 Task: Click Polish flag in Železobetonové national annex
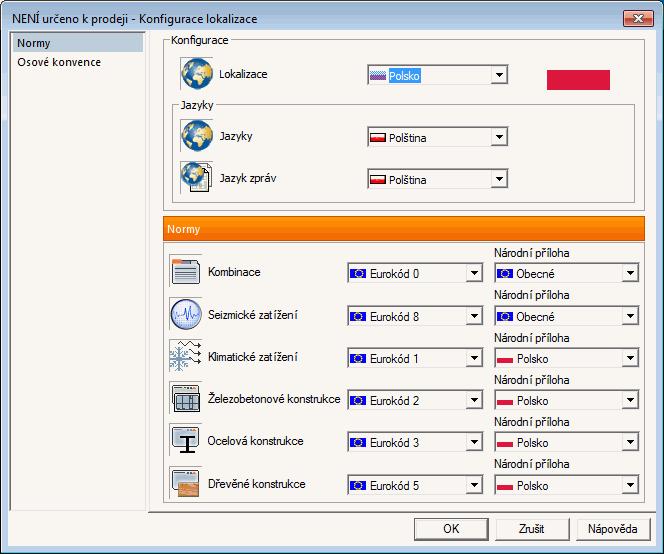click(x=505, y=401)
